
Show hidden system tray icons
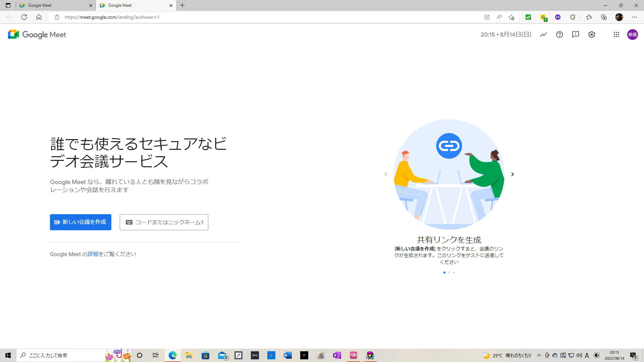click(539, 355)
